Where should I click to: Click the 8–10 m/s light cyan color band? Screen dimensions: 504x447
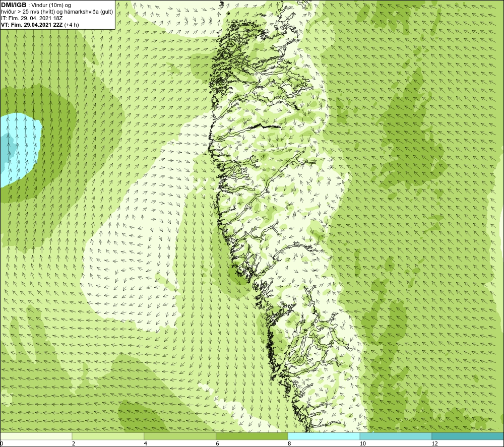coord(324,436)
